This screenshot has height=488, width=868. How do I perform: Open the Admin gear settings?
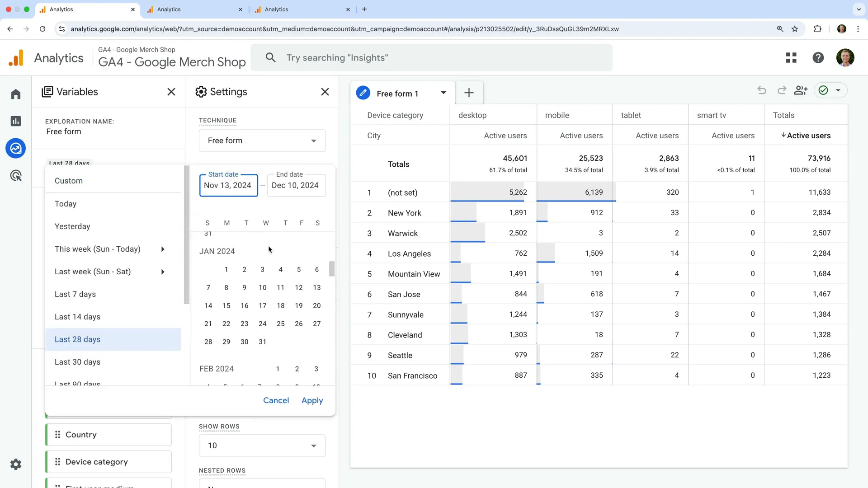(x=16, y=465)
